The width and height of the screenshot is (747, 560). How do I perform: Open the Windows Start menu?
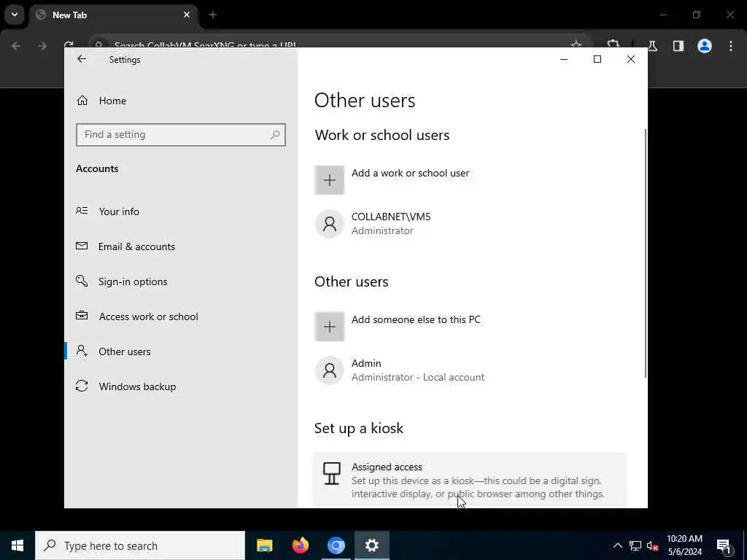(18, 545)
